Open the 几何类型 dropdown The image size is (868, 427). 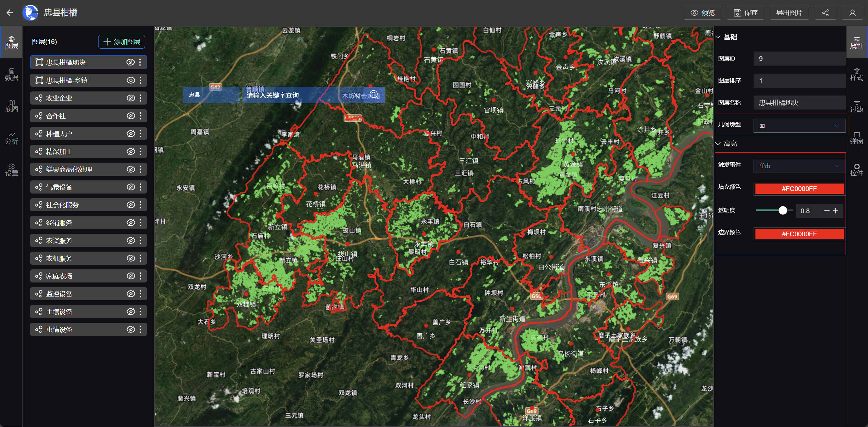click(799, 125)
